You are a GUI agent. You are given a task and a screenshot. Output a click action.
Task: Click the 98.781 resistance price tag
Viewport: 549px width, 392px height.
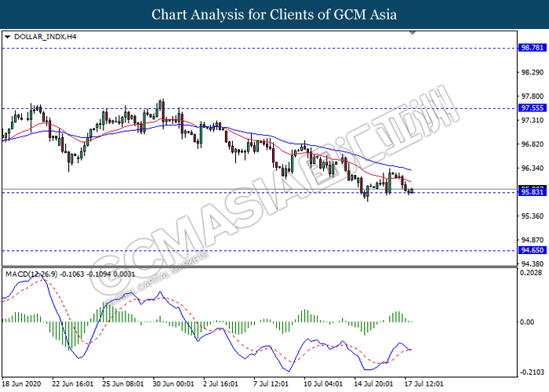click(532, 48)
